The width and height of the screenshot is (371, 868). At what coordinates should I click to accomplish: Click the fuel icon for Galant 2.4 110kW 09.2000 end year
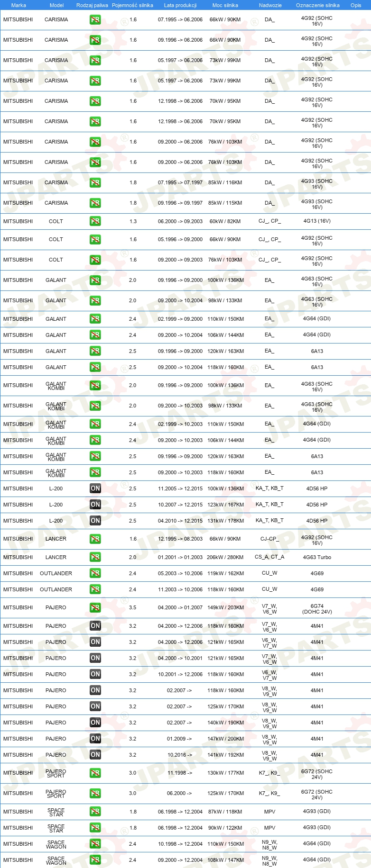point(95,319)
